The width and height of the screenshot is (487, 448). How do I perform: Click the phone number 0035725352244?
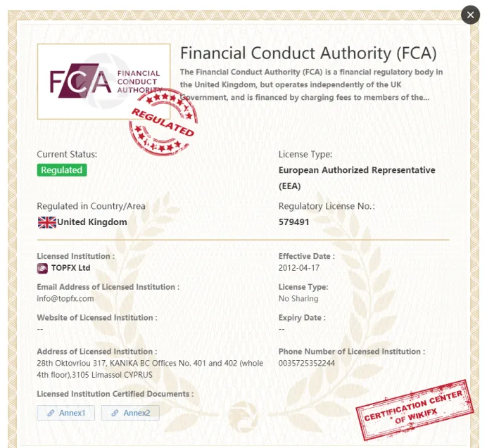tap(307, 363)
